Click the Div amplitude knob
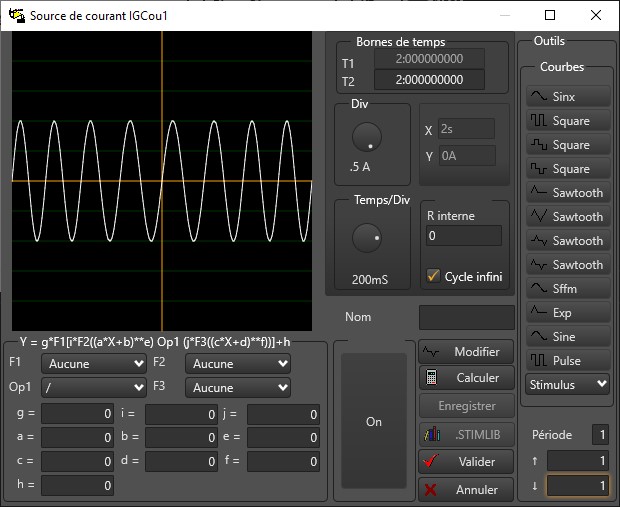 [x=367, y=137]
